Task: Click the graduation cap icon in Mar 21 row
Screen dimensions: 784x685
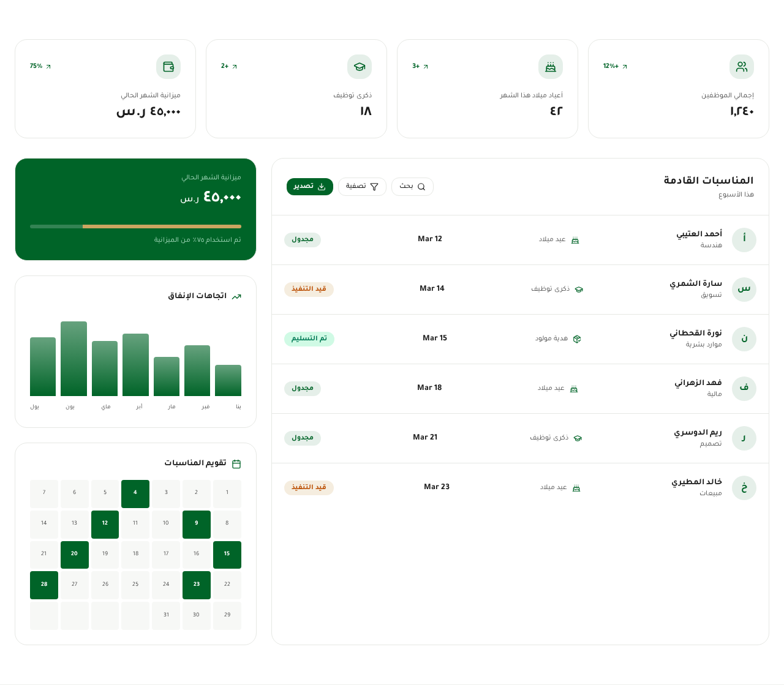Action: pyautogui.click(x=578, y=438)
